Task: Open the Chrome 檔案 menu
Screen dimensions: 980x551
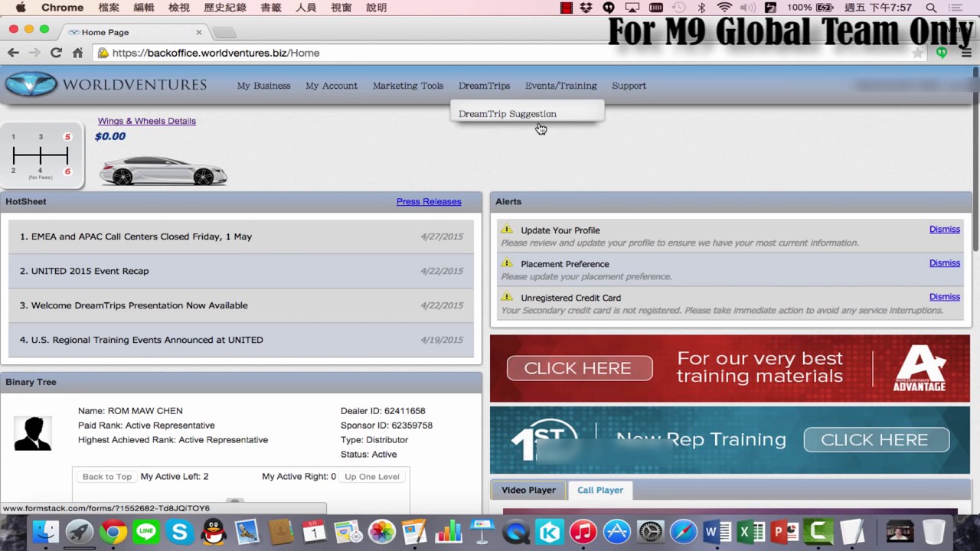Action: 109,8
